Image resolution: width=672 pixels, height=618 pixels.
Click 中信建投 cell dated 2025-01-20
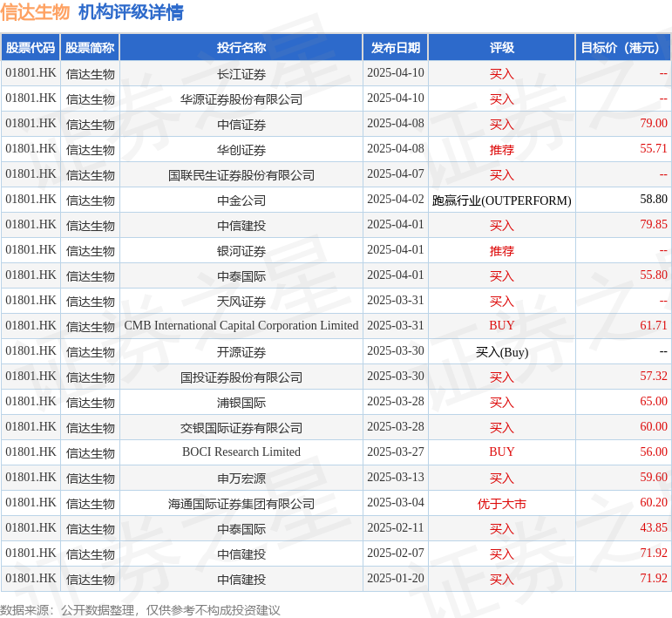[x=241, y=580]
